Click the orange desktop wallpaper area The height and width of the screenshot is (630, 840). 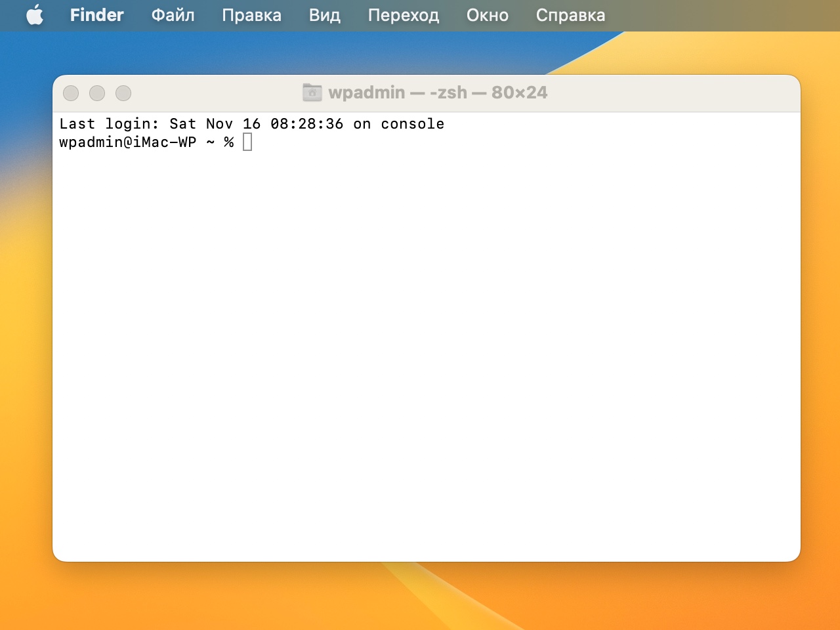tap(420, 604)
